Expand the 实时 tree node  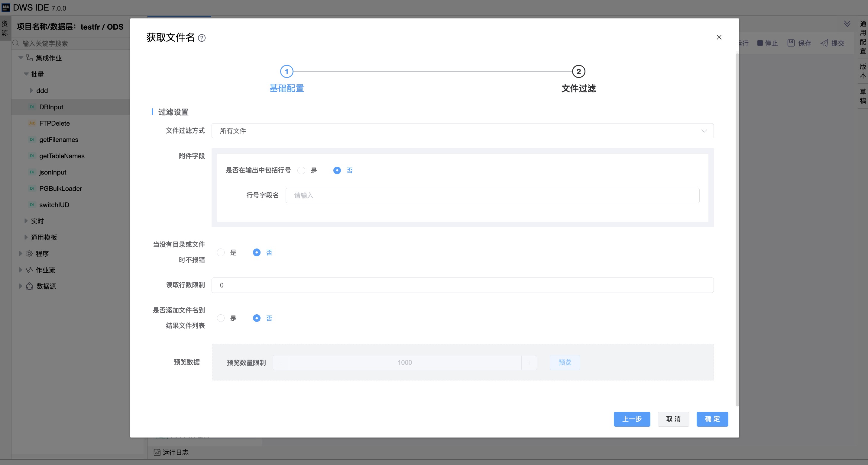coord(26,221)
